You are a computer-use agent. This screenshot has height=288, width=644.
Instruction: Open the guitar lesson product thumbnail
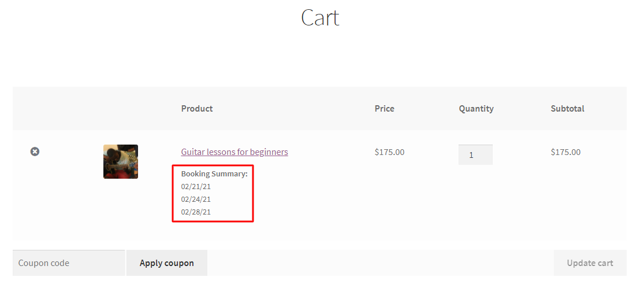click(x=120, y=161)
